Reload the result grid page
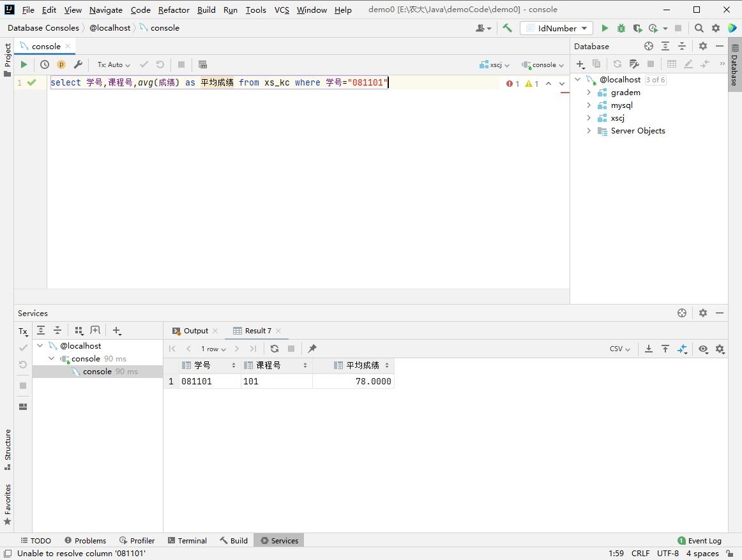 [x=275, y=349]
